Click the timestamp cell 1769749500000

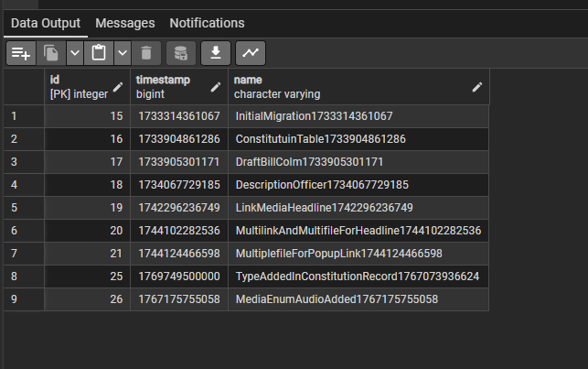(x=177, y=277)
